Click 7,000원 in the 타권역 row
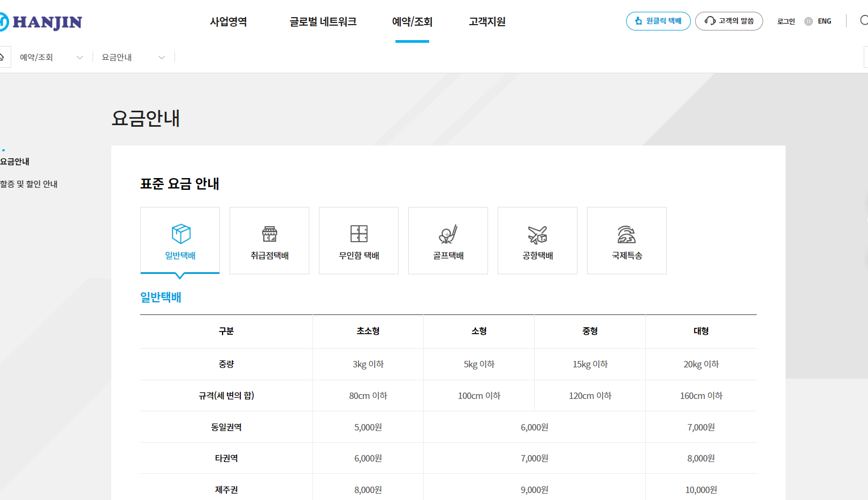Image resolution: width=868 pixels, height=500 pixels. [x=535, y=458]
